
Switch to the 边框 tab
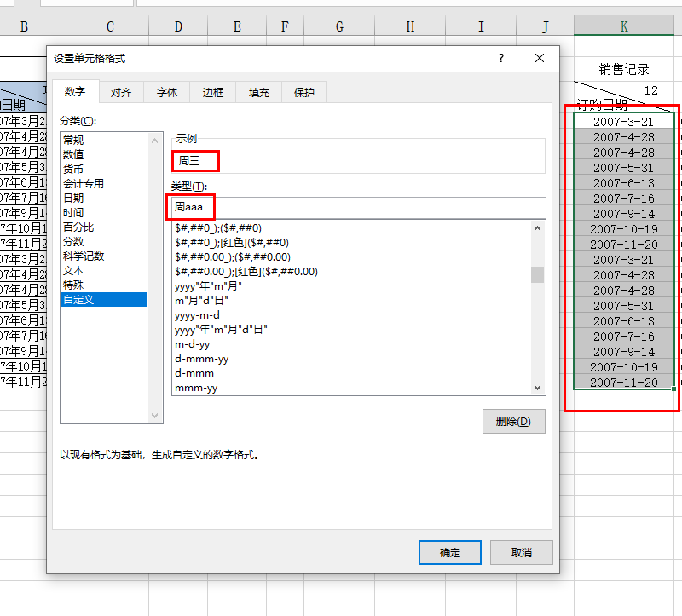213,92
